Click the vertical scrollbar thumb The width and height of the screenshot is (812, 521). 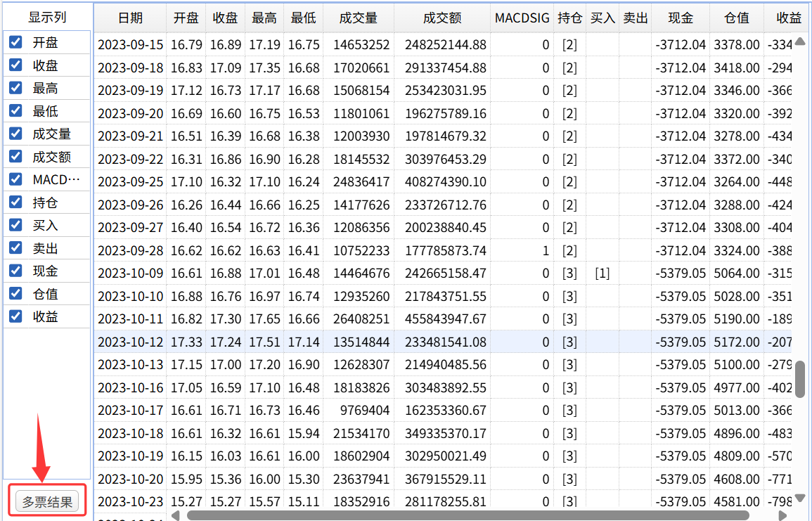800,379
